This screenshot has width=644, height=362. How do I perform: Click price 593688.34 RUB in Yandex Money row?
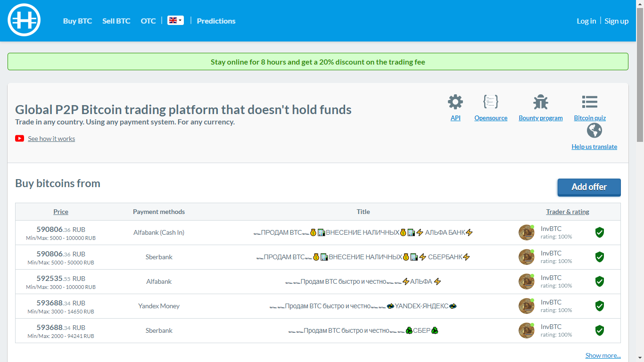coord(61,303)
